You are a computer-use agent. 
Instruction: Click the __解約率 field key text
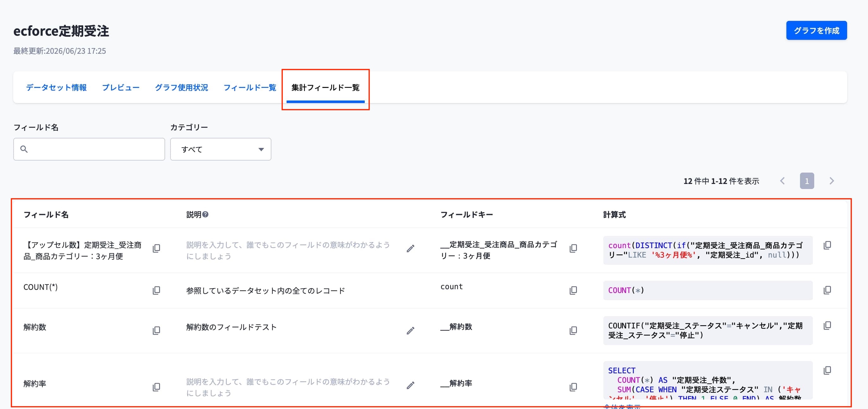coord(456,383)
